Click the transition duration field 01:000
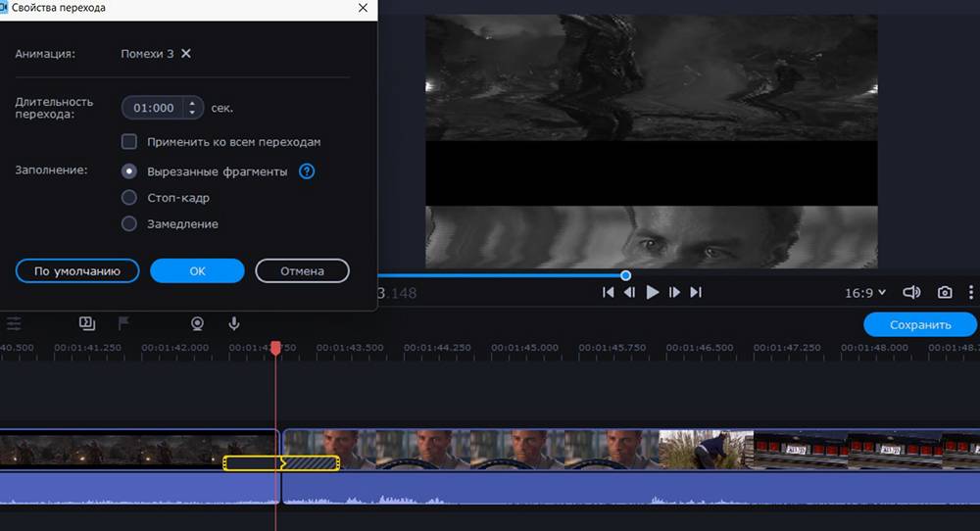The width and height of the screenshot is (980, 531). pyautogui.click(x=154, y=108)
